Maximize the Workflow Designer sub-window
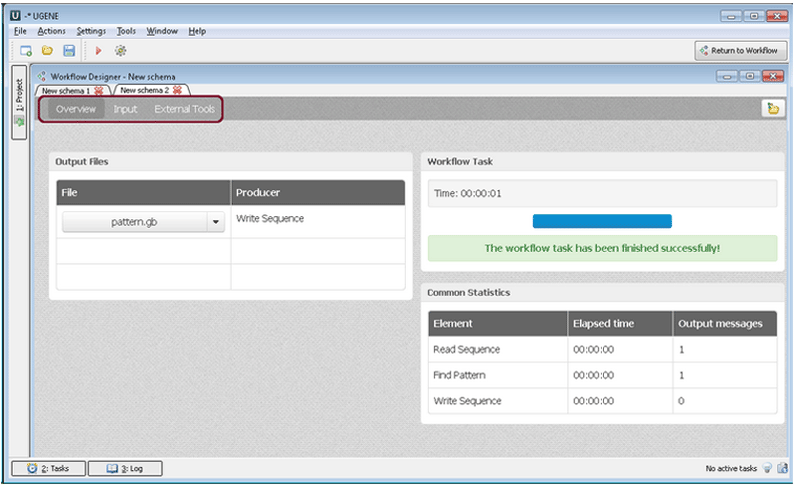Screen dimensions: 796x489 [750, 76]
